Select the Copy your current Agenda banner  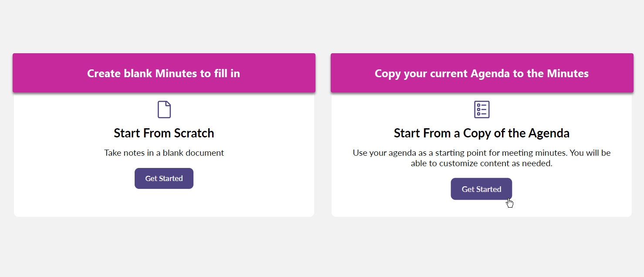pos(481,73)
